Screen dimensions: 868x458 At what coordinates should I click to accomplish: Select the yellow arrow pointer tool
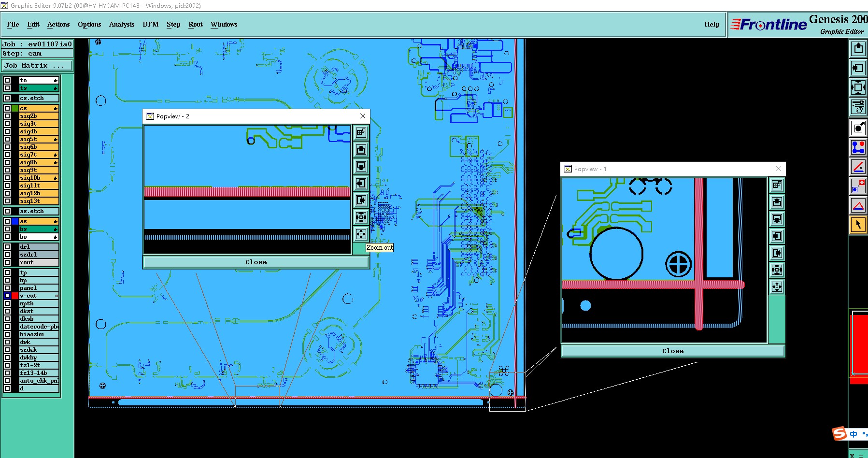(858, 225)
